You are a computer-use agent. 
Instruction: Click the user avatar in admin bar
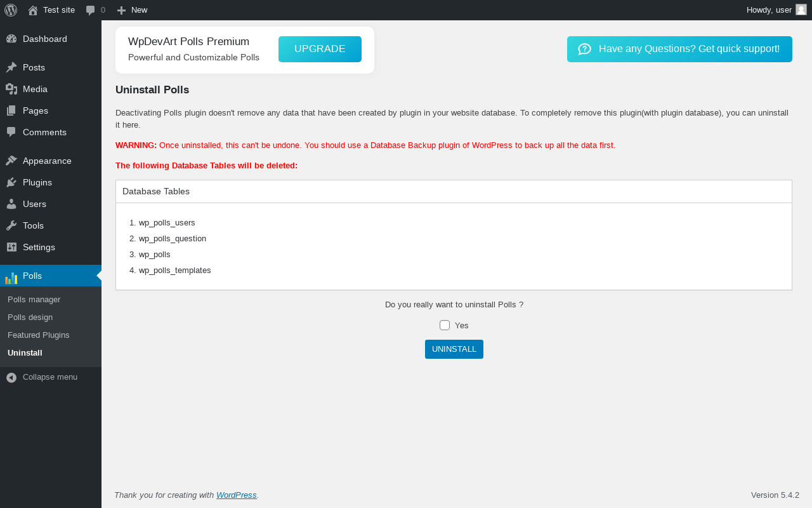click(x=801, y=10)
